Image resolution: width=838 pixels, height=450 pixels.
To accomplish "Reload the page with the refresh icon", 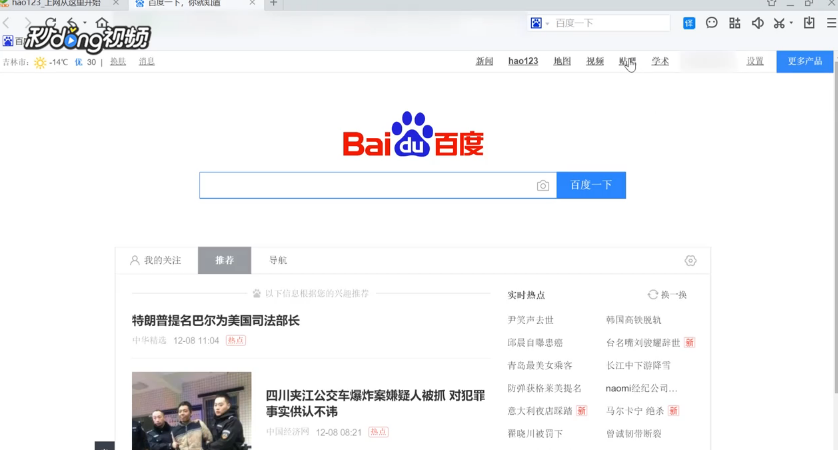I will [51, 22].
